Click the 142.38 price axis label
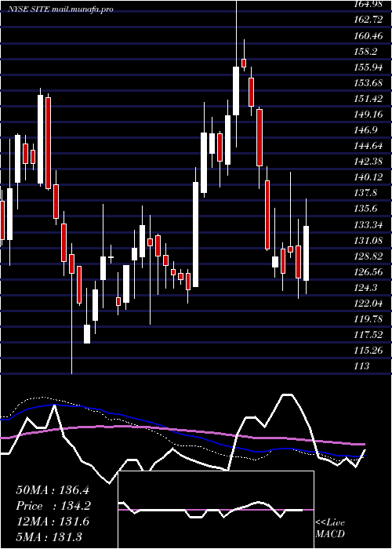 tap(368, 162)
